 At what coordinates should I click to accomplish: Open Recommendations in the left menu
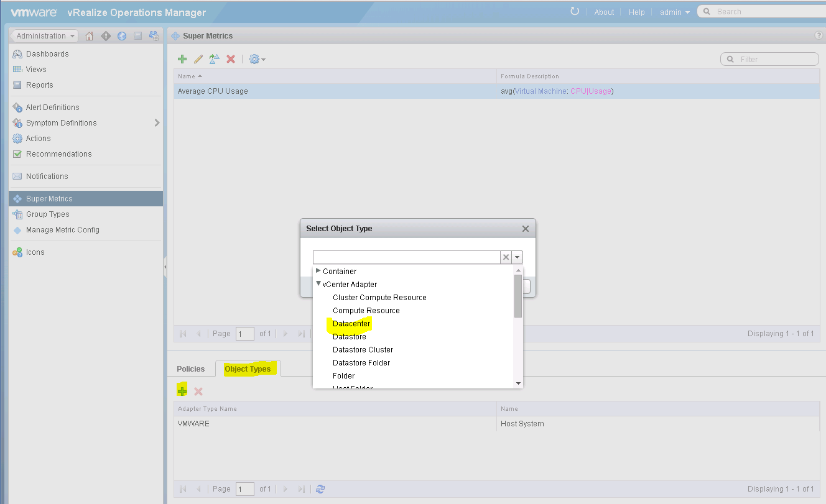point(59,154)
